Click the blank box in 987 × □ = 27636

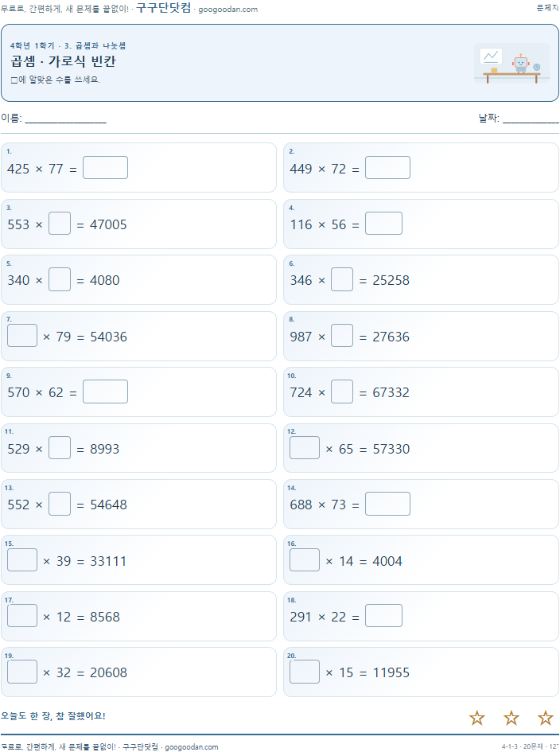pos(342,335)
